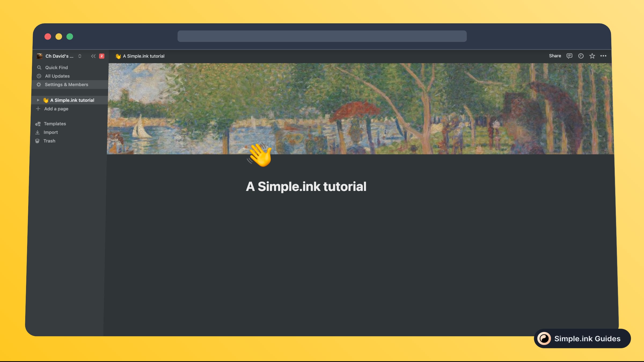Click the back navigation arrow

point(93,56)
